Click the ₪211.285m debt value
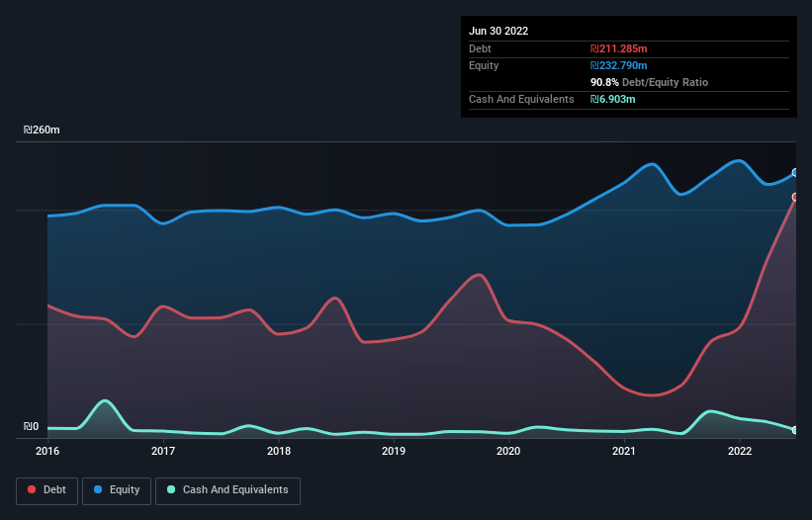 tap(619, 48)
